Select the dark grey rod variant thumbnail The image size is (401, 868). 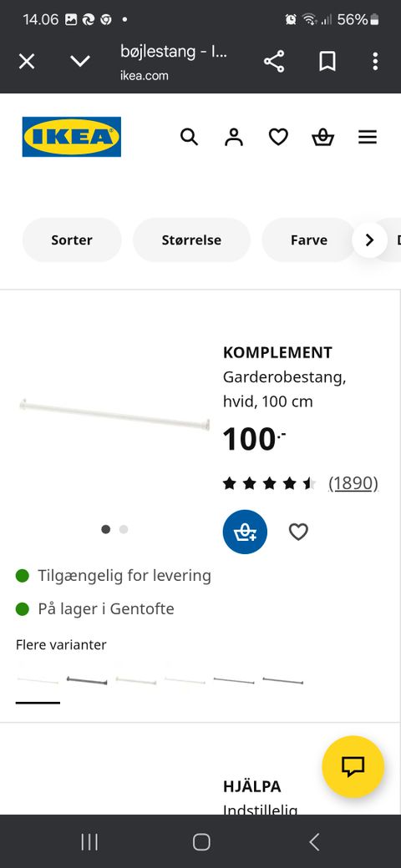tap(87, 681)
